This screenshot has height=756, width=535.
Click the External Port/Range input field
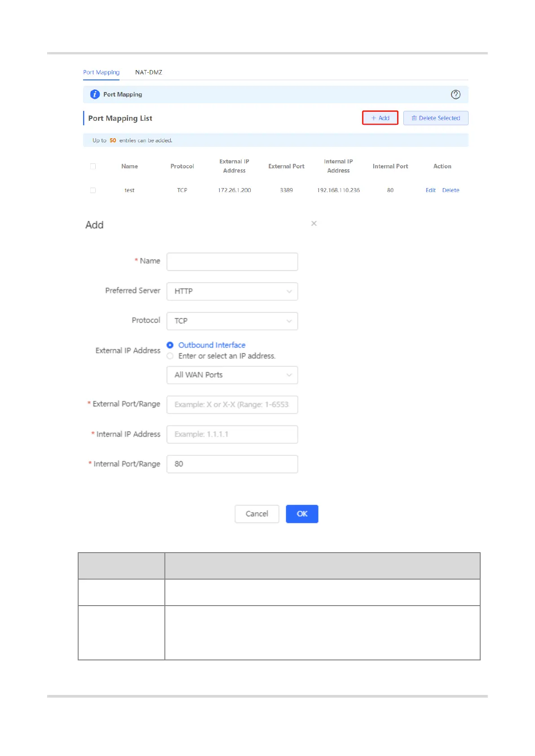(232, 404)
